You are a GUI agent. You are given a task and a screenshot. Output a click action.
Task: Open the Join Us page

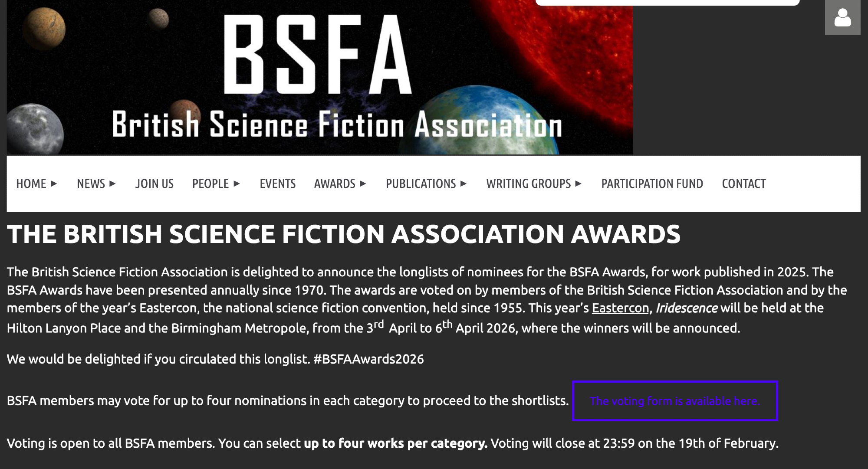[154, 184]
